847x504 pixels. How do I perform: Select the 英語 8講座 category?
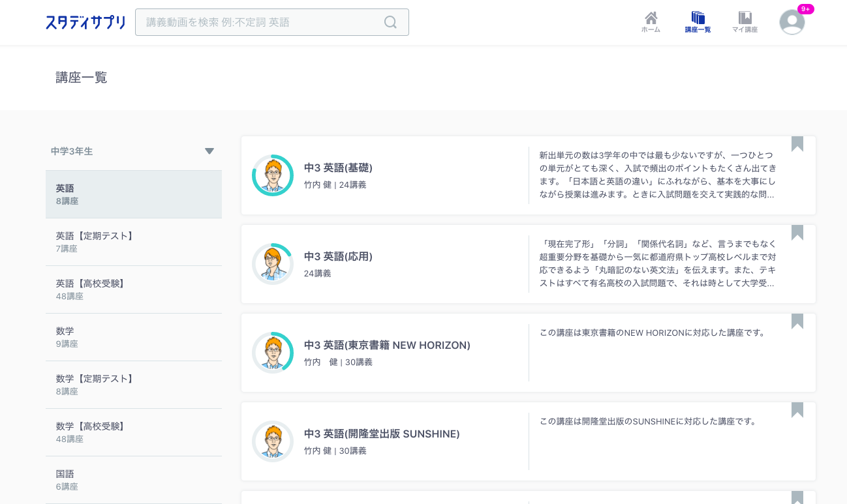134,194
